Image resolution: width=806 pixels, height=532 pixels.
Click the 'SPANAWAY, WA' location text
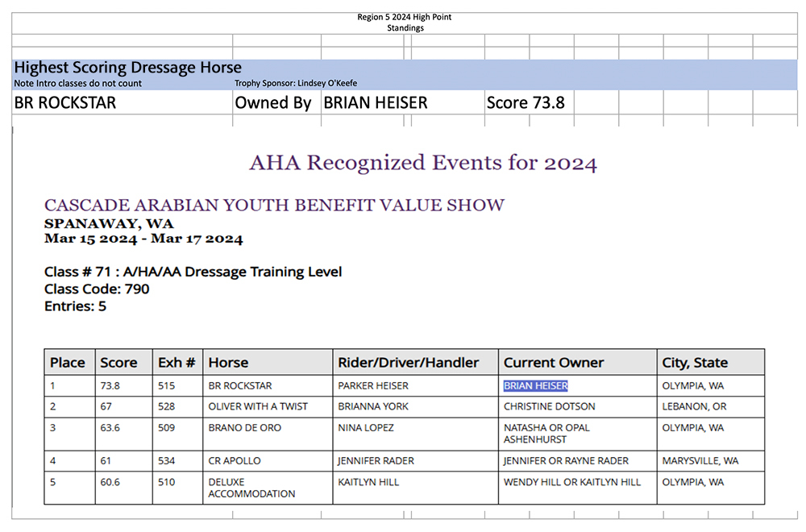(x=109, y=223)
